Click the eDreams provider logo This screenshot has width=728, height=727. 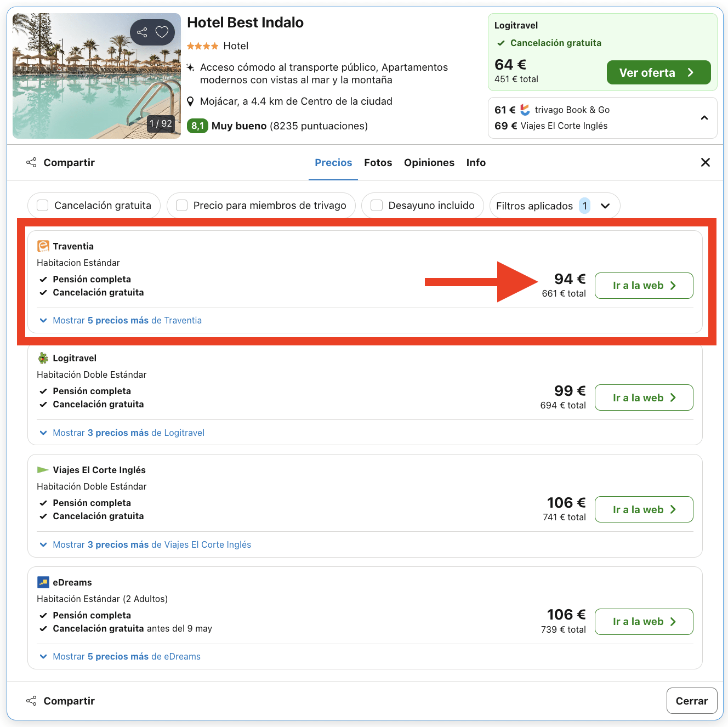pyautogui.click(x=42, y=582)
